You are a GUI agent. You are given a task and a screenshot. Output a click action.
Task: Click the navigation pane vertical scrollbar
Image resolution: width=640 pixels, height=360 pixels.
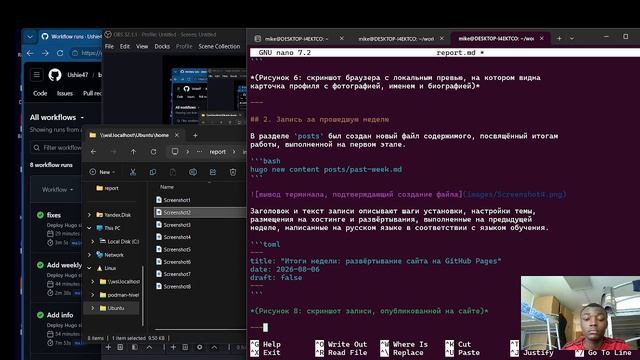tap(142, 296)
